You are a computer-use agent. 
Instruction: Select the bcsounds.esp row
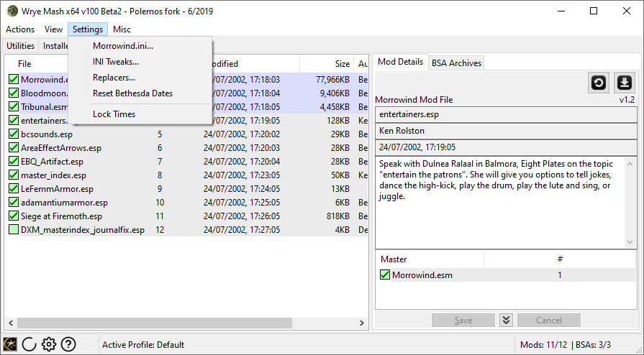pyautogui.click(x=187, y=134)
